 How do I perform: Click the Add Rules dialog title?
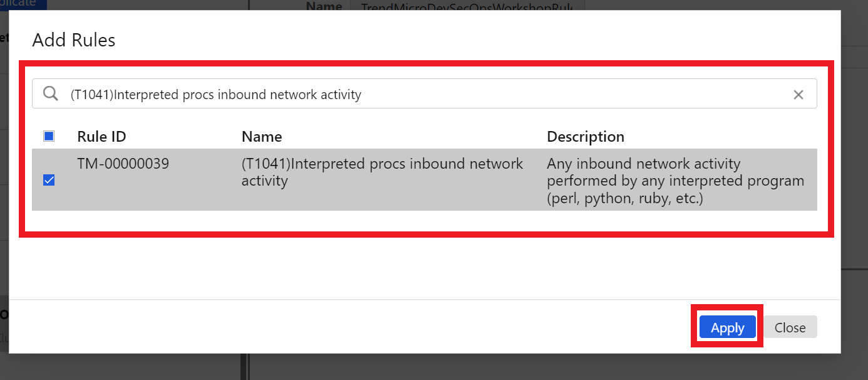coord(74,40)
